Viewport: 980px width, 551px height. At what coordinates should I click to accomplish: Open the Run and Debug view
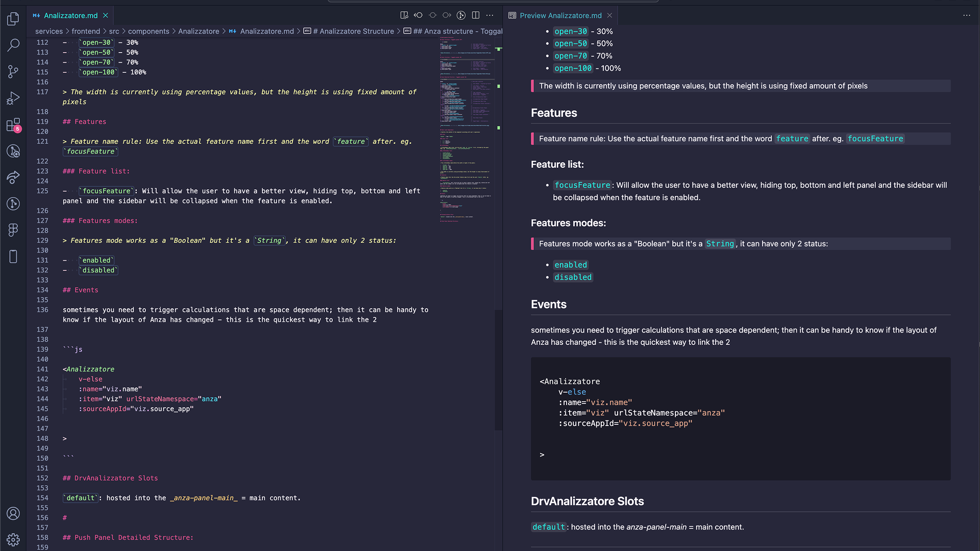click(13, 98)
